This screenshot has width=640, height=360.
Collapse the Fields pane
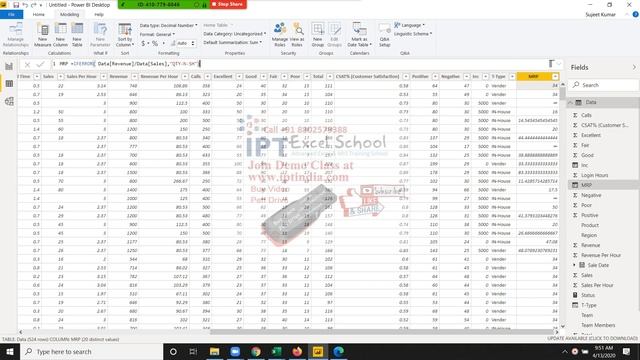point(634,67)
